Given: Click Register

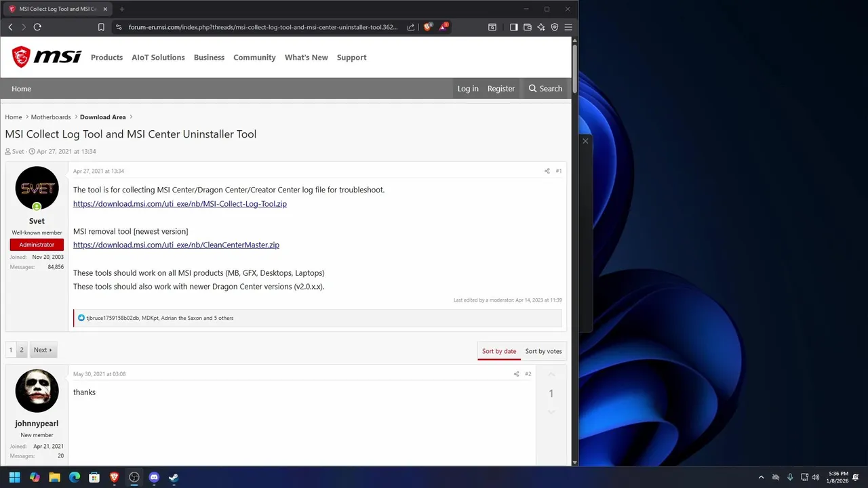Looking at the screenshot, I should click(x=501, y=89).
